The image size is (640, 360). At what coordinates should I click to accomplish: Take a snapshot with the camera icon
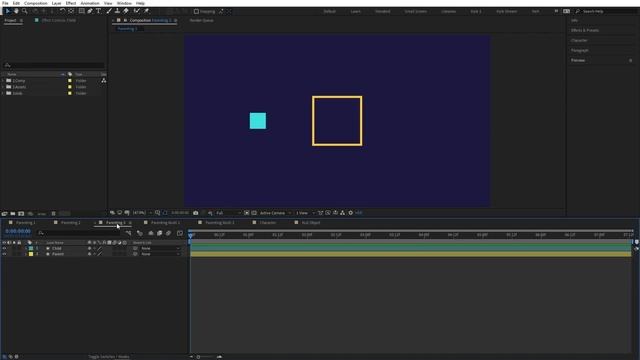click(x=196, y=213)
